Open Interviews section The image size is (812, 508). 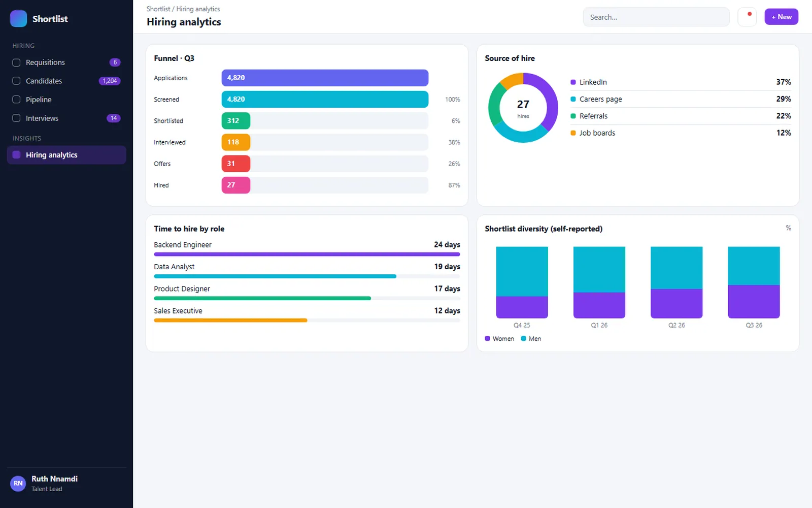[x=66, y=118]
